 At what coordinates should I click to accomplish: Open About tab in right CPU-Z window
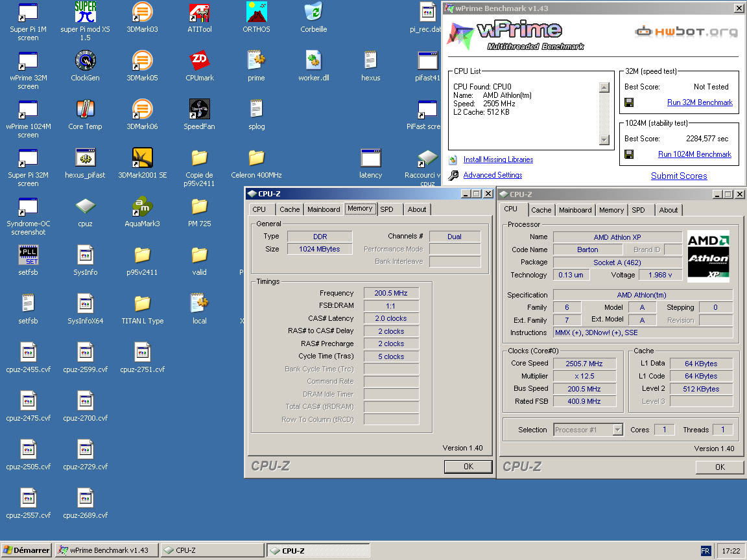669,210
